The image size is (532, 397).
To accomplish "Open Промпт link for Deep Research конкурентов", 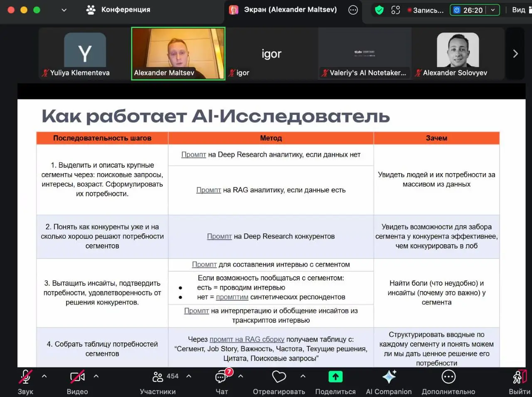I will [x=219, y=236].
